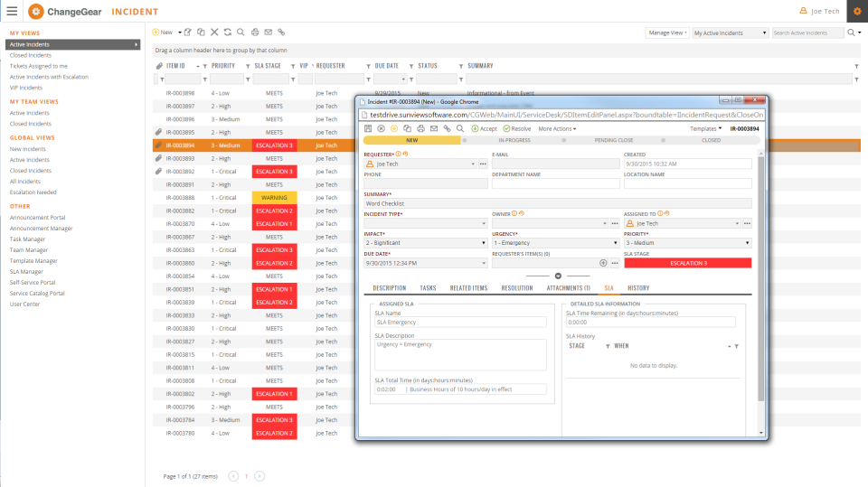Collapse the form section with the circle arrow
Image resolution: width=868 pixels, height=487 pixels.
(x=558, y=276)
